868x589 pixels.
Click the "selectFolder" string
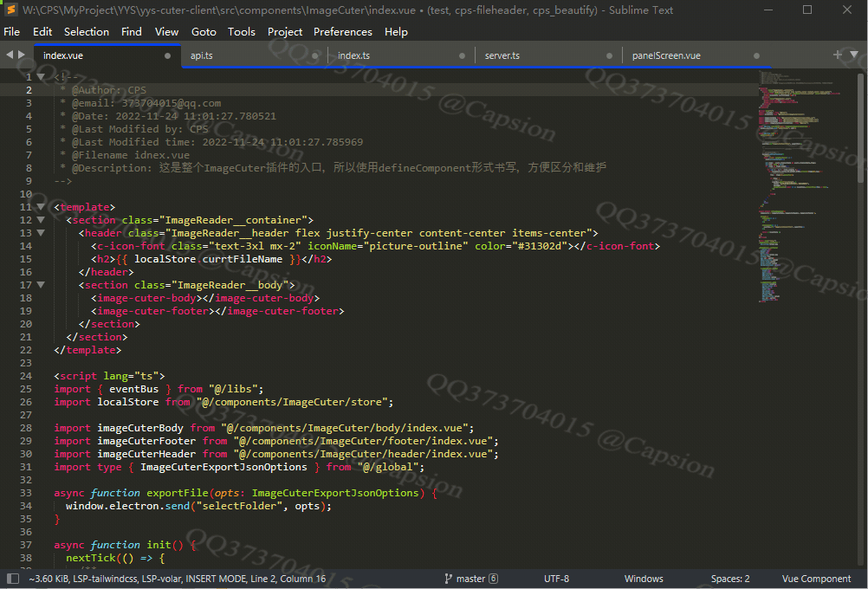tap(239, 506)
